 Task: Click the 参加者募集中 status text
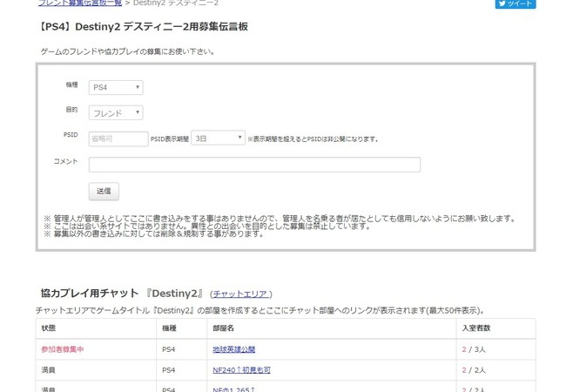point(63,349)
